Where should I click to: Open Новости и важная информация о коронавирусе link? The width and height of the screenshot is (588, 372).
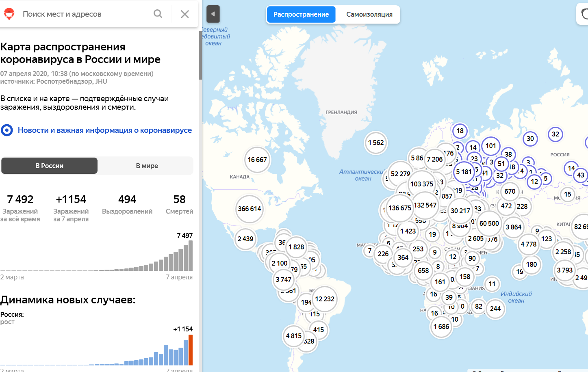105,130
